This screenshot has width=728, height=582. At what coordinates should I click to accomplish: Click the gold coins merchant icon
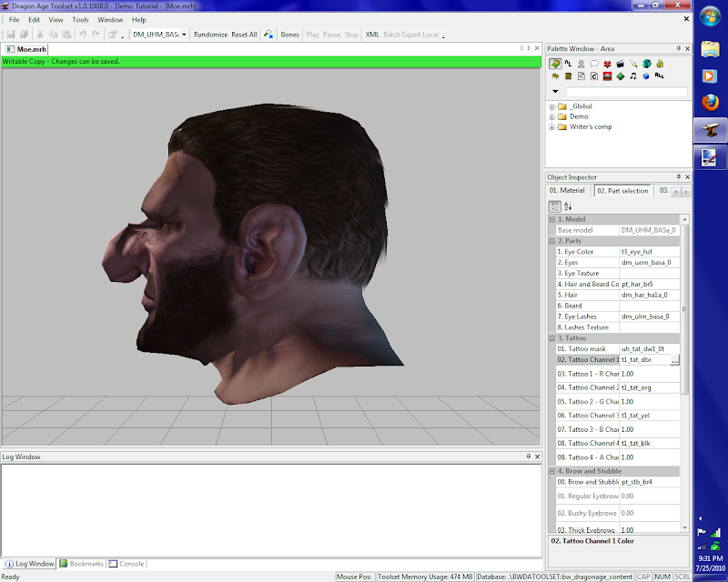coord(659,64)
